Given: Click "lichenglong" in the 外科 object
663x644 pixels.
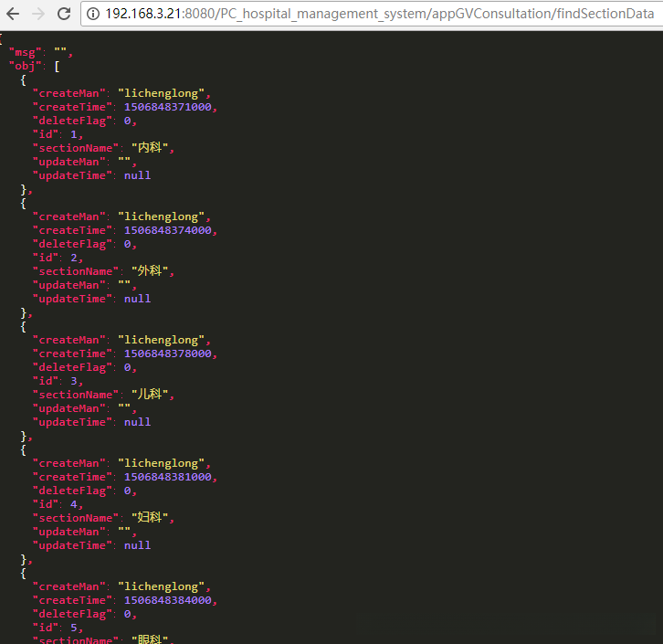Looking at the screenshot, I should (161, 216).
